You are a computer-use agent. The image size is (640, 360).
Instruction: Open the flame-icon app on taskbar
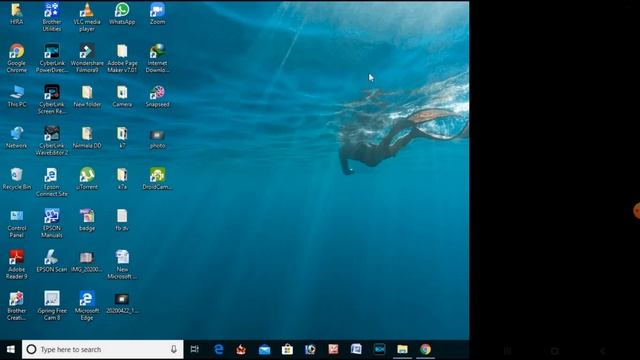[x=242, y=349]
